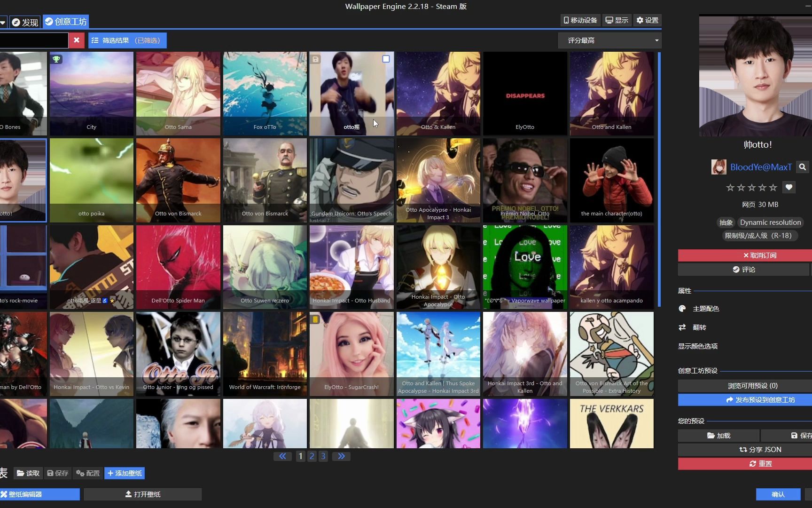The image size is (812, 508).
Task: Click the 读取 load playlist button
Action: click(x=28, y=473)
